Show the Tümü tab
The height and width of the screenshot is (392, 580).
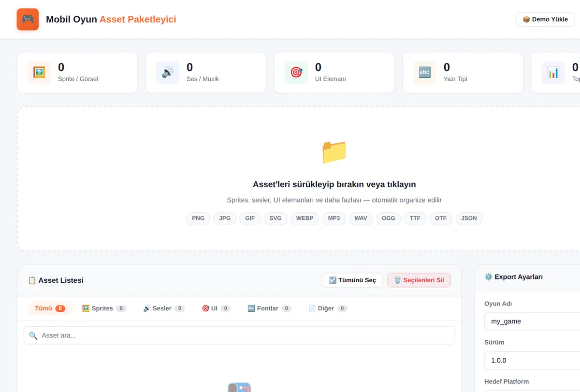tap(50, 308)
